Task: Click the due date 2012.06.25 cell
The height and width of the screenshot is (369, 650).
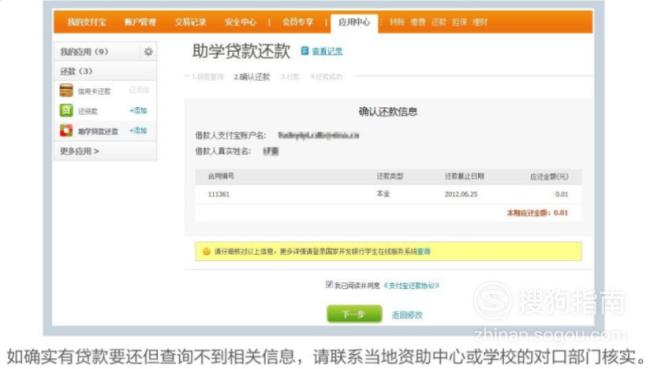Action: [461, 194]
